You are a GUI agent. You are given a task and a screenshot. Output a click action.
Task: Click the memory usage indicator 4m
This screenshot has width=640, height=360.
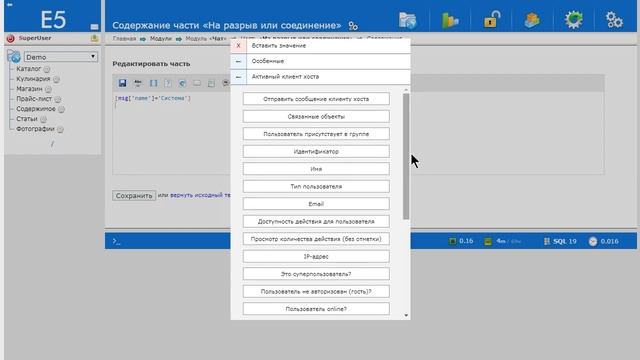(502, 242)
